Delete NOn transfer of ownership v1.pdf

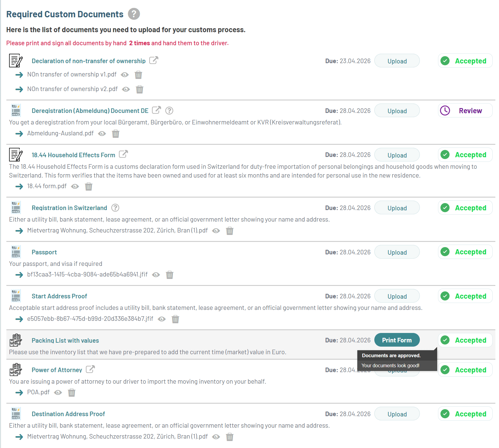click(x=138, y=75)
